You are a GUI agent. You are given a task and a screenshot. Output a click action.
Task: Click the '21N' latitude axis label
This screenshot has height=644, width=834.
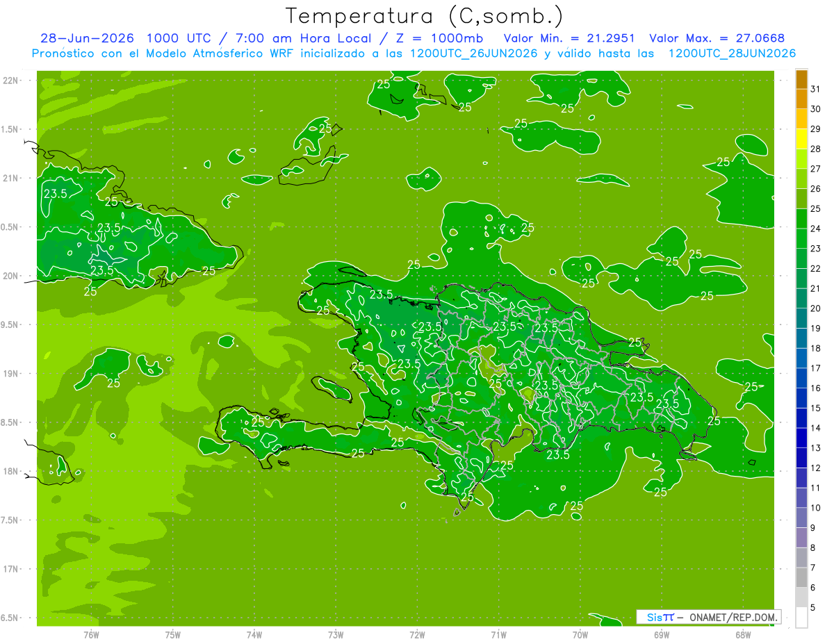10,178
